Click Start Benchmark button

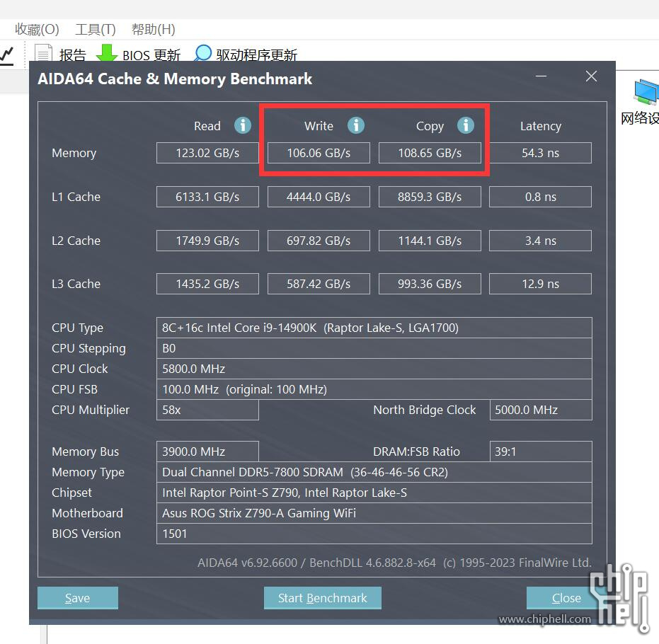(323, 598)
